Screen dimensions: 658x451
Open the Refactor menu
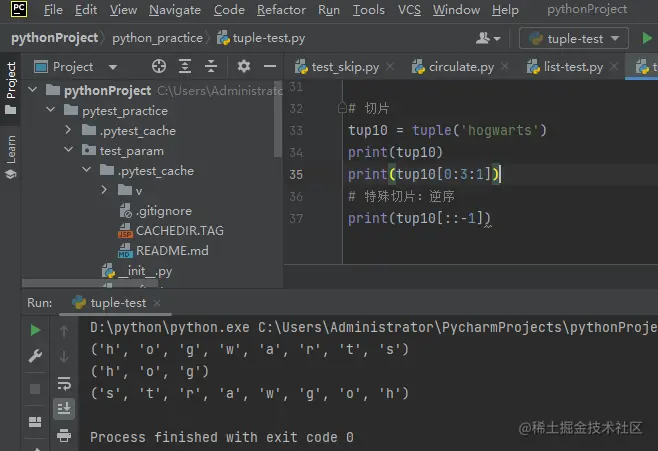pyautogui.click(x=282, y=10)
